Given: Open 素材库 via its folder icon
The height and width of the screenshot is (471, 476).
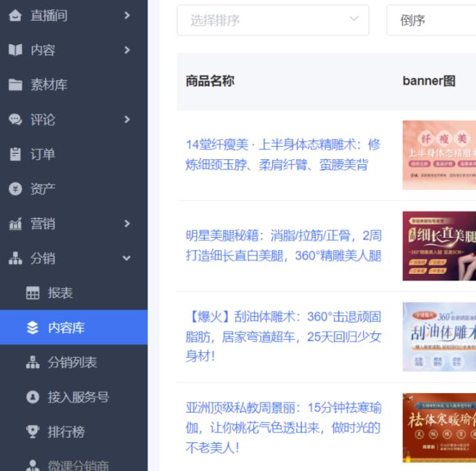Looking at the screenshot, I should pos(16,85).
